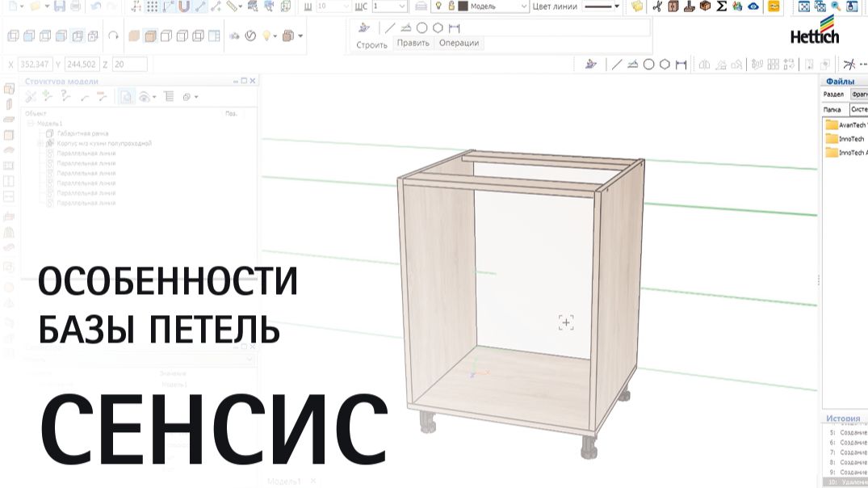The height and width of the screenshot is (488, 868).
Task: Open the ШС value dropdown showing 1
Action: (402, 6)
